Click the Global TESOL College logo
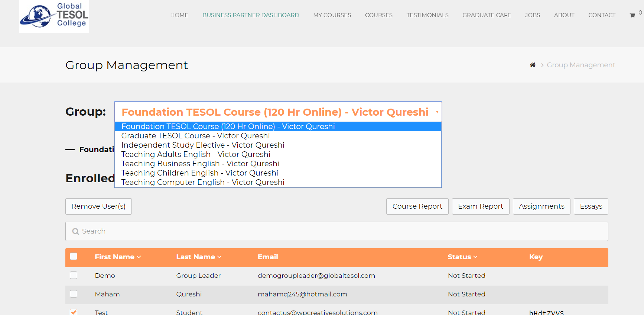Viewport: 644px width, 315px height. click(54, 16)
